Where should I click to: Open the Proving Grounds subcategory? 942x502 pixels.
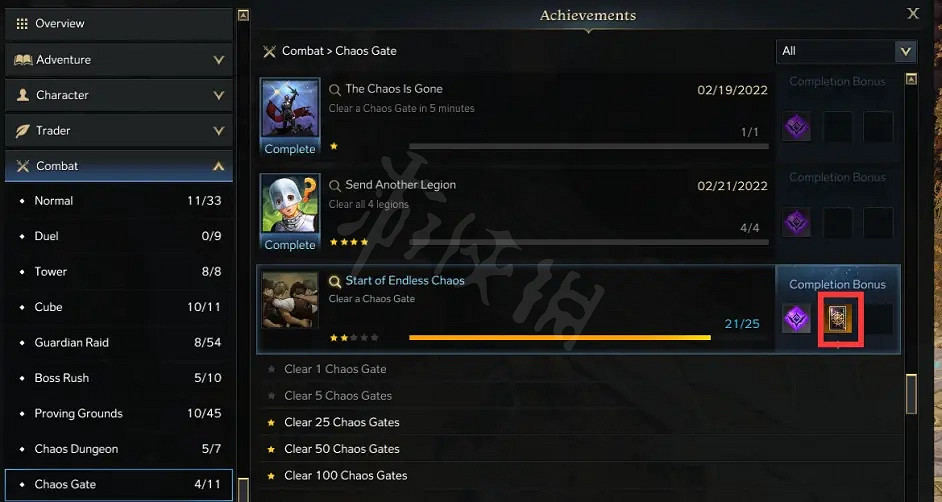coord(119,413)
